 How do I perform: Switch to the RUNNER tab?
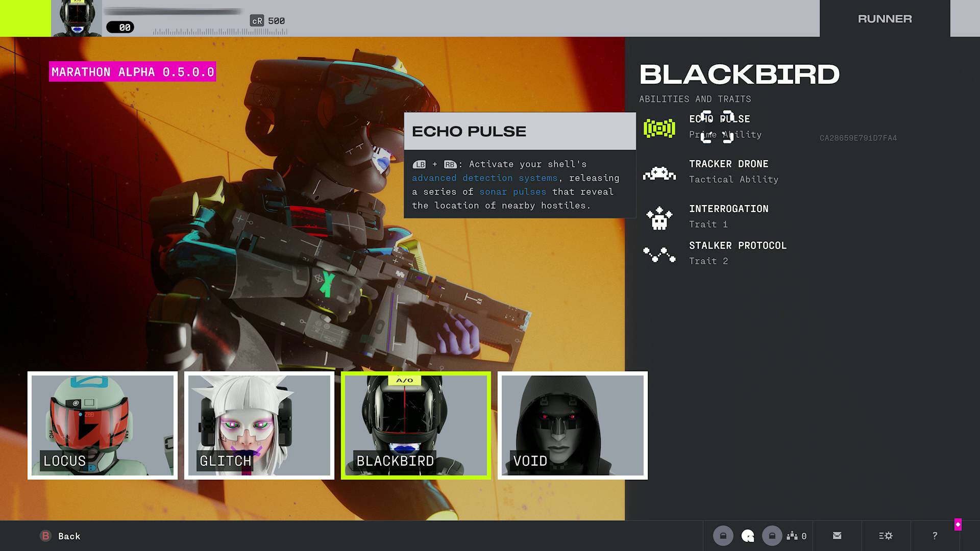(x=885, y=19)
